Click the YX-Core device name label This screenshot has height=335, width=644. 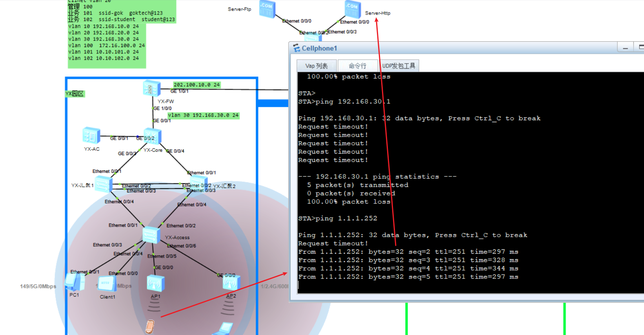153,150
